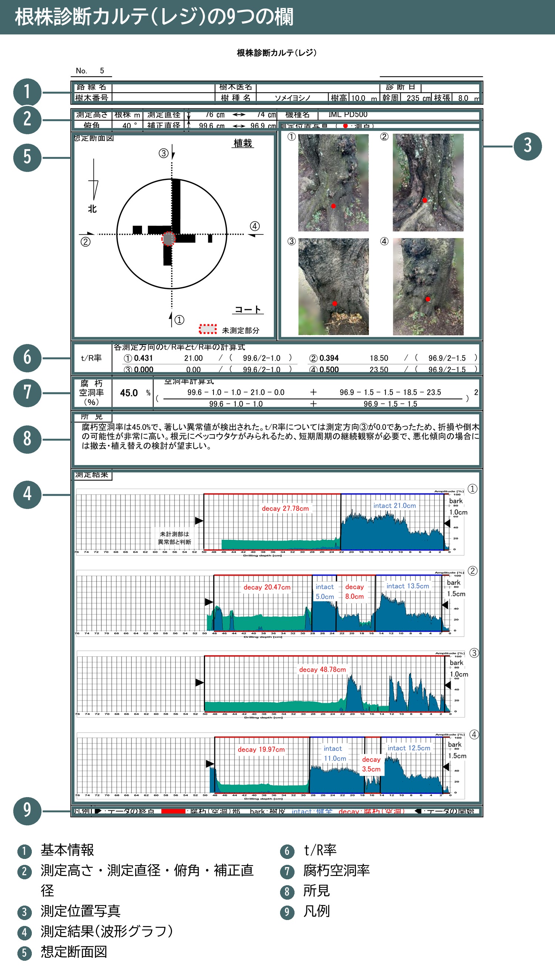Image resolution: width=555 pixels, height=980 pixels.
Task: Click the 北 north arrow in the cross-section diagram
Action: [x=93, y=186]
